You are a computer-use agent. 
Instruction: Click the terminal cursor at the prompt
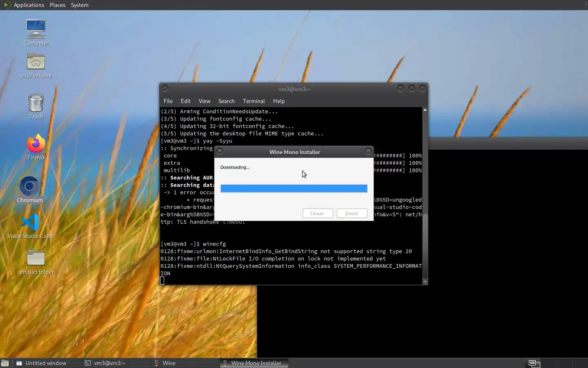coord(162,280)
